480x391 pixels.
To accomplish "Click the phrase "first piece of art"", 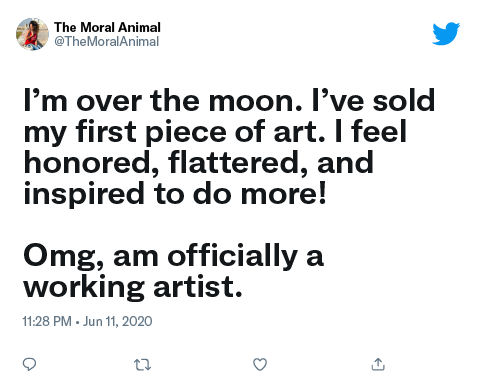I will [x=200, y=132].
